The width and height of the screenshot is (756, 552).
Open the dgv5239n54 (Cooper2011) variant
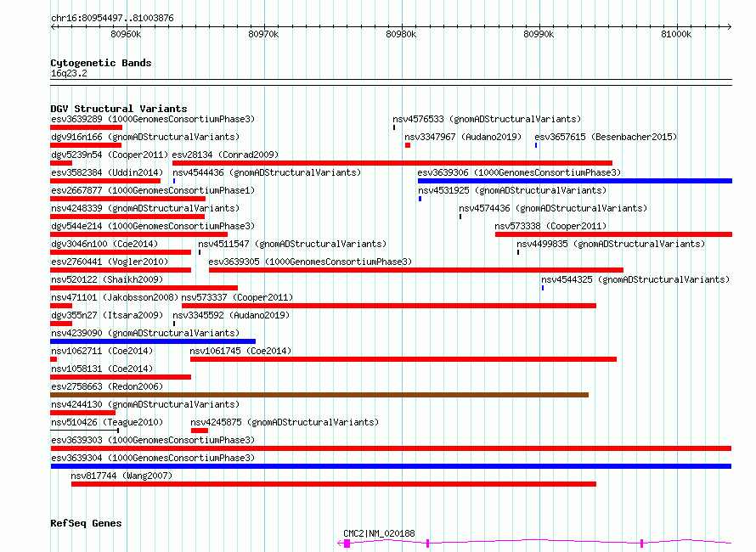(110, 155)
